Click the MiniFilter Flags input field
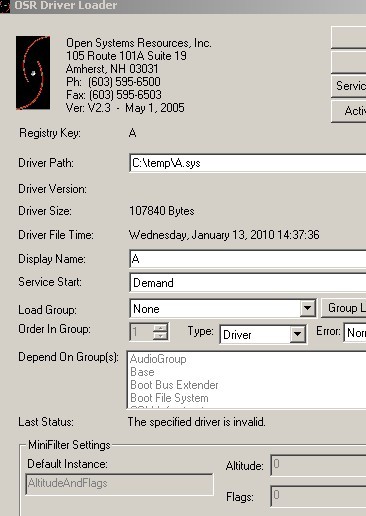Image resolution: width=366 pixels, height=516 pixels. 318,496
